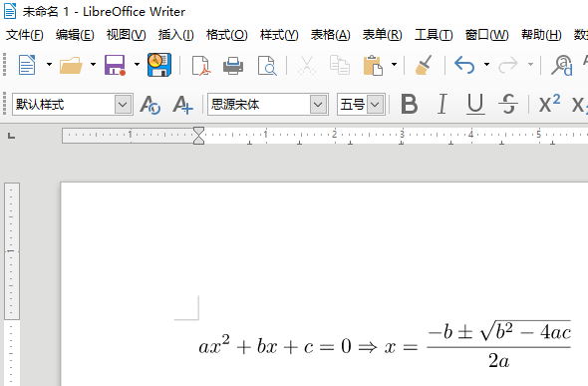Click the Save As floppy with clock icon

[159, 65]
